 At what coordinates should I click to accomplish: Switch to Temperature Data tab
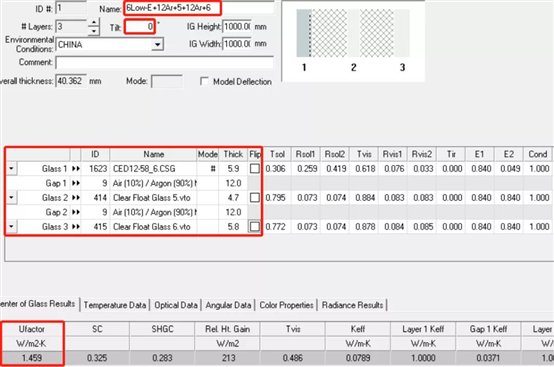[115, 305]
